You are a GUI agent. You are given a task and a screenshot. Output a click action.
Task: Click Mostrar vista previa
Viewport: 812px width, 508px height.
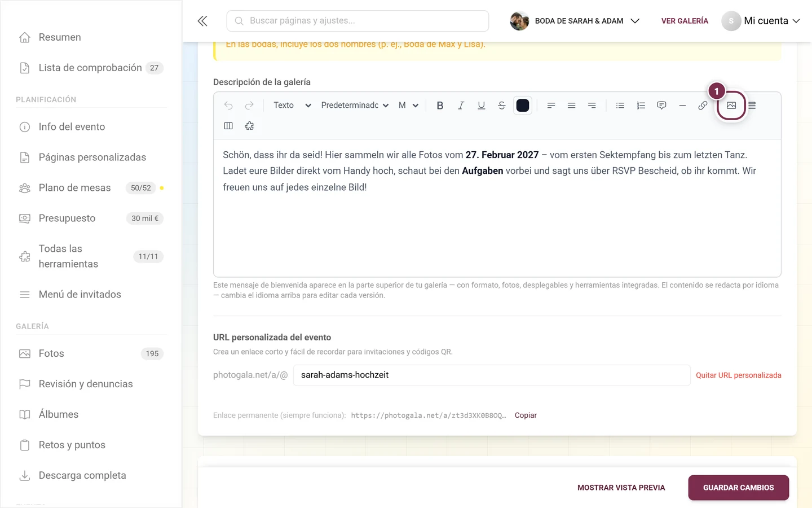click(621, 488)
